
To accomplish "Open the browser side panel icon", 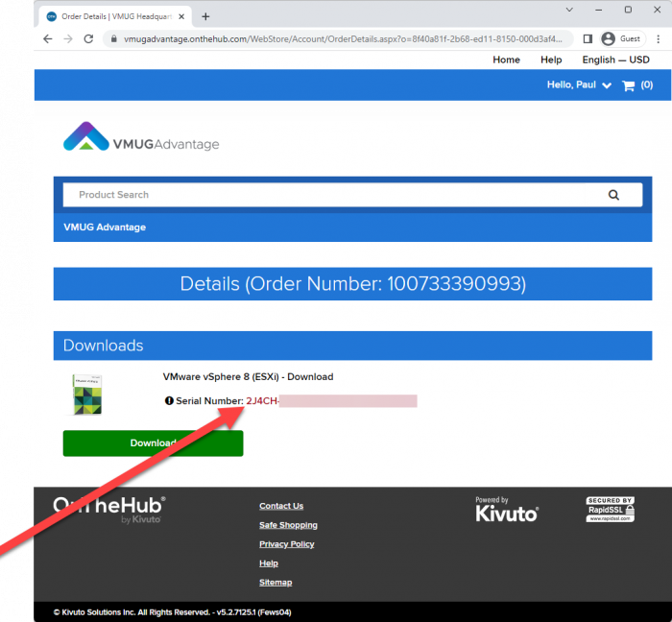I will click(588, 39).
